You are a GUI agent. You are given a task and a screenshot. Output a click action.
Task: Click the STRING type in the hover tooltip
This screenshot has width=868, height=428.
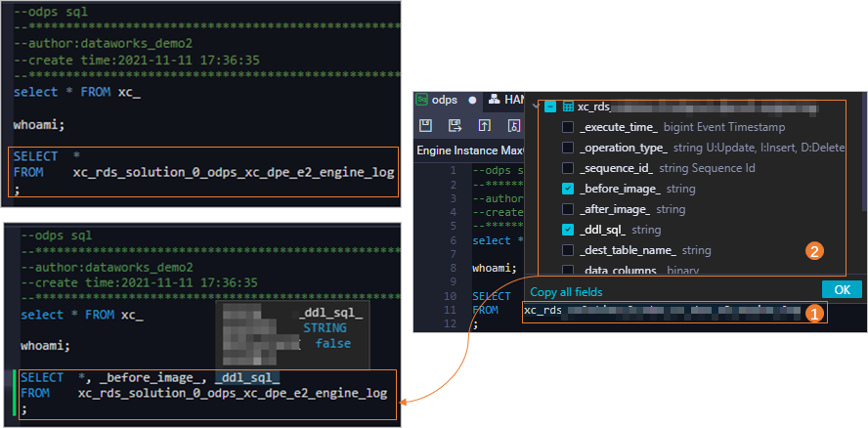click(325, 327)
